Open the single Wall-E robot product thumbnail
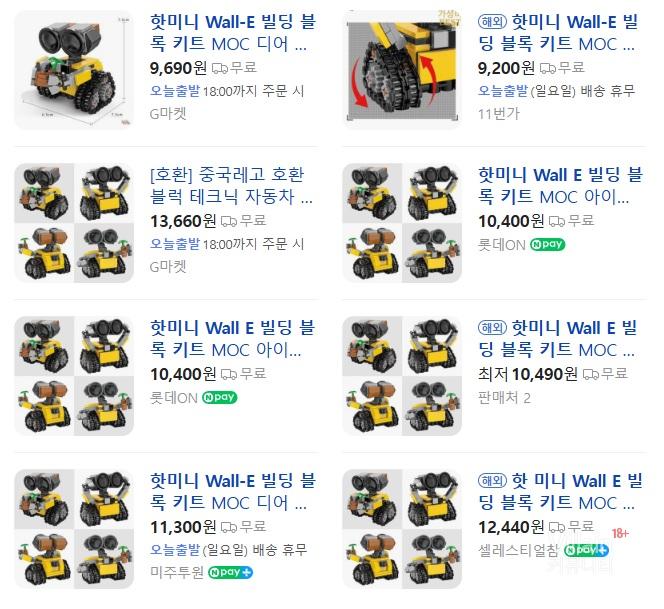 click(x=74, y=70)
